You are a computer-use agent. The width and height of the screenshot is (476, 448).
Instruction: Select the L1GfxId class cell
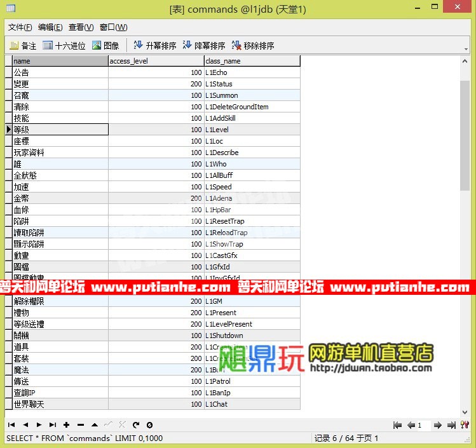tap(252, 267)
